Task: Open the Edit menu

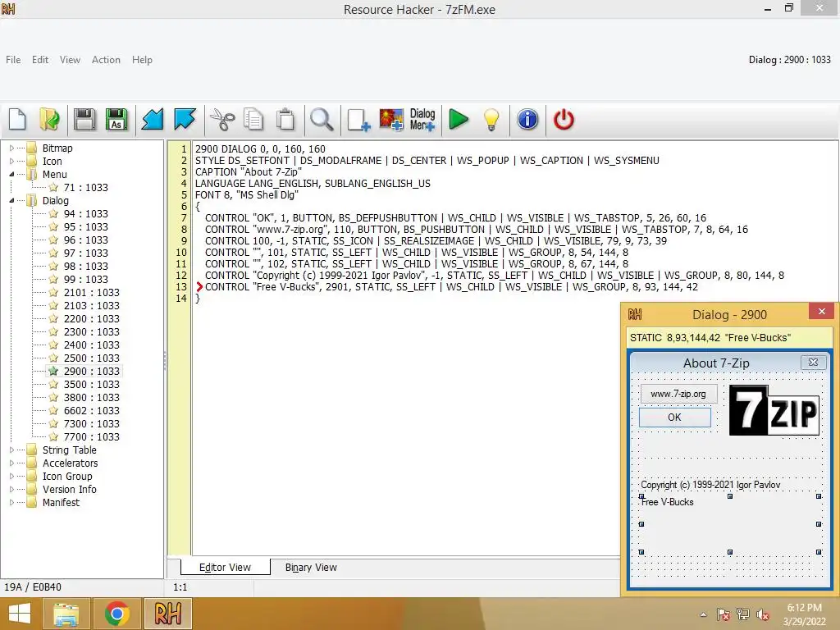Action: [40, 59]
